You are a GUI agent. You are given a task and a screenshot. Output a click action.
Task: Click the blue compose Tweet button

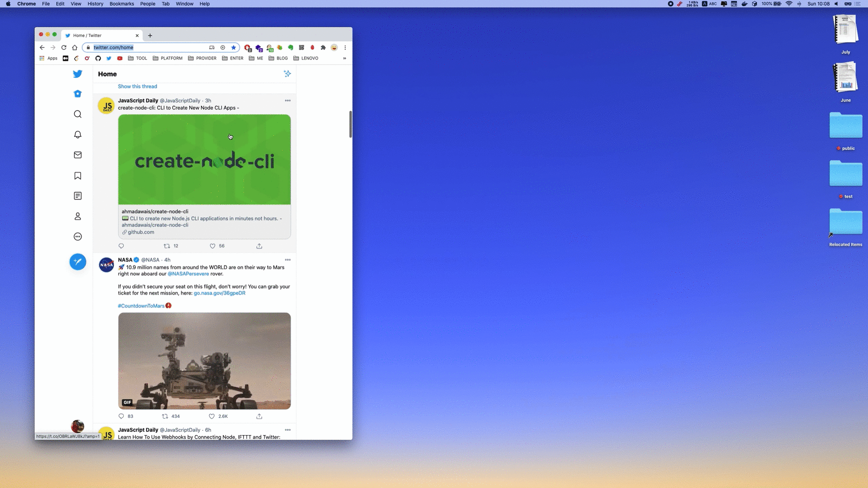pyautogui.click(x=78, y=262)
